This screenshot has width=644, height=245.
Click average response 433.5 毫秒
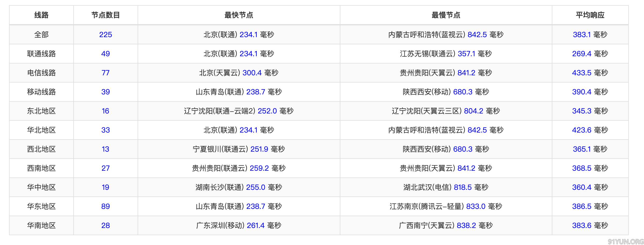click(590, 73)
